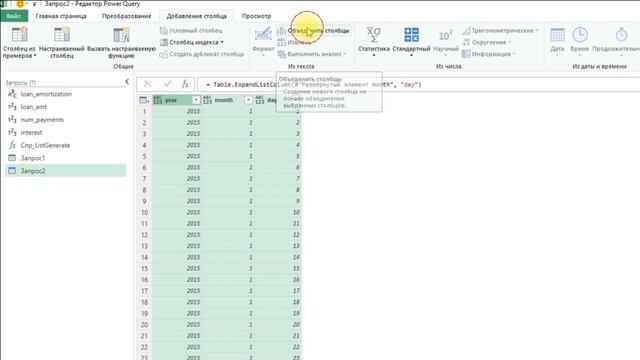
Task: Select row number 10
Action: coord(144,212)
